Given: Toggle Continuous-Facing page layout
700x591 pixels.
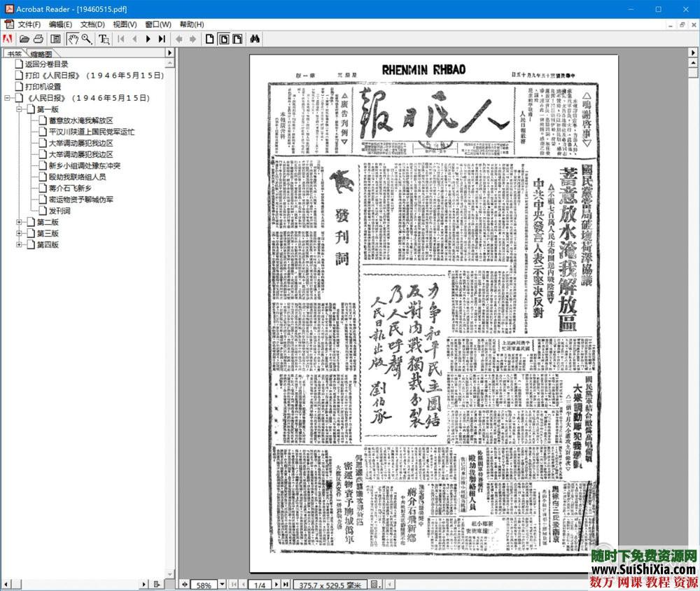Looking at the screenshot, I should (x=237, y=39).
